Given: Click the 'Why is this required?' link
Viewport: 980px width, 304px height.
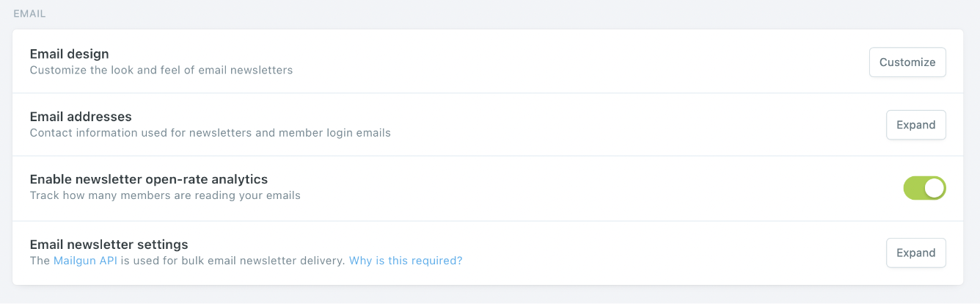Looking at the screenshot, I should click(x=406, y=261).
